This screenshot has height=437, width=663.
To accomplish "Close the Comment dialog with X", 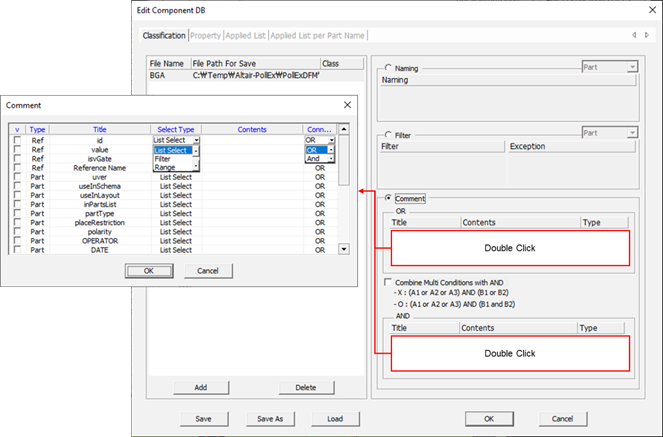I will [347, 104].
